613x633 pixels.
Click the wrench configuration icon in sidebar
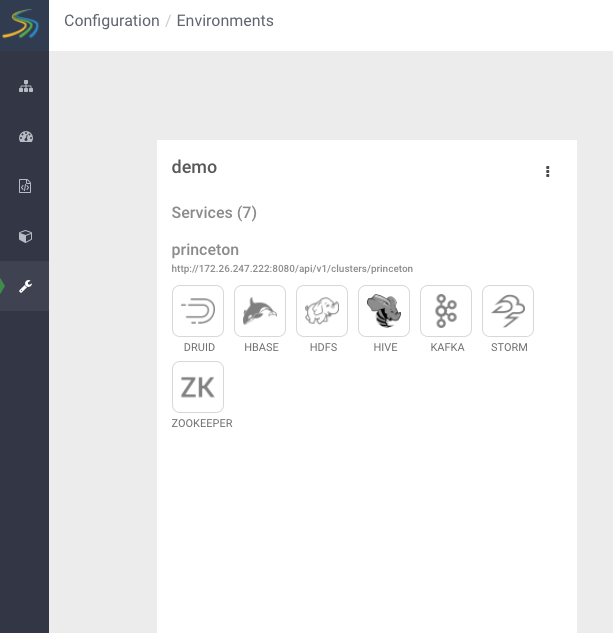(26, 287)
